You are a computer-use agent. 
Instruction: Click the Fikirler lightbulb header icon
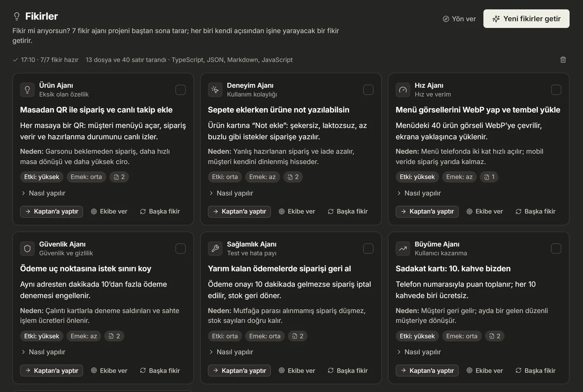[x=17, y=16]
